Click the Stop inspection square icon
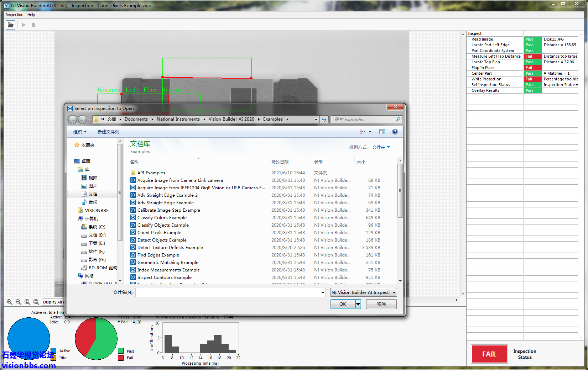 tap(33, 25)
